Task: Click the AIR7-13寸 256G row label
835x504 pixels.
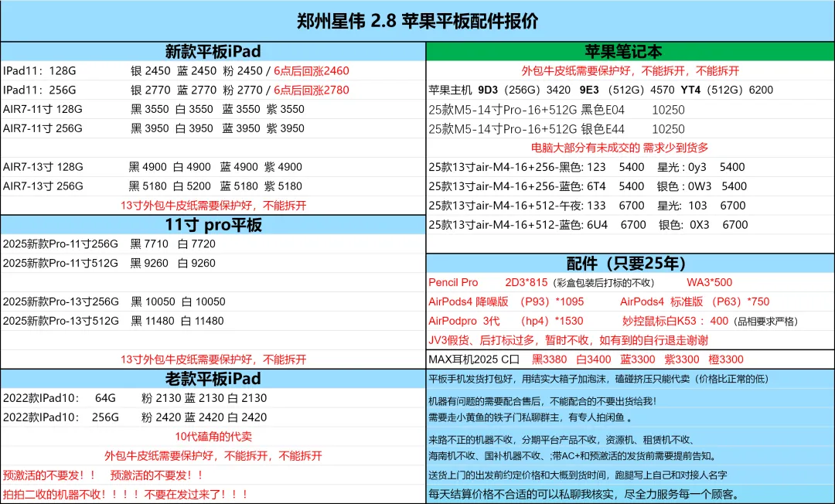Action: [x=43, y=186]
